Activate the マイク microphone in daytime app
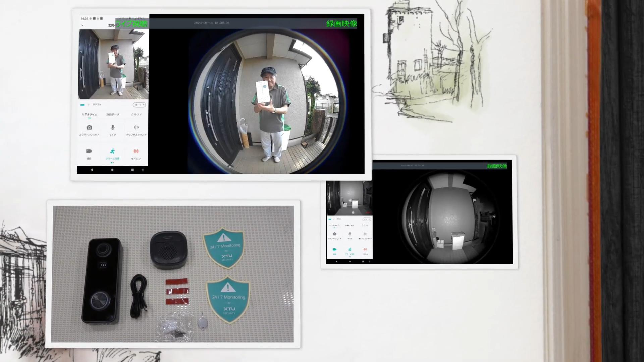Image resolution: width=644 pixels, height=362 pixels. (x=113, y=130)
